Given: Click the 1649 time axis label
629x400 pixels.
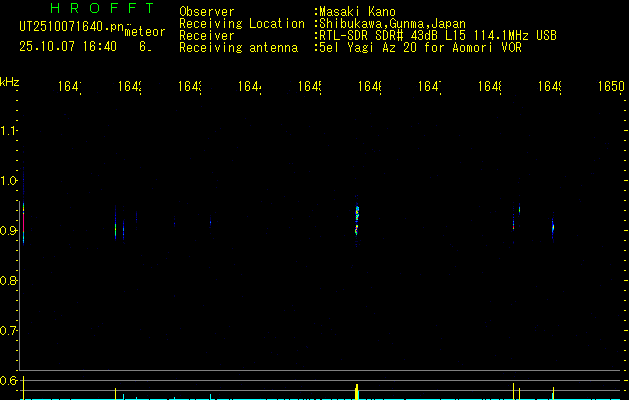Looking at the screenshot, I should tap(550, 87).
